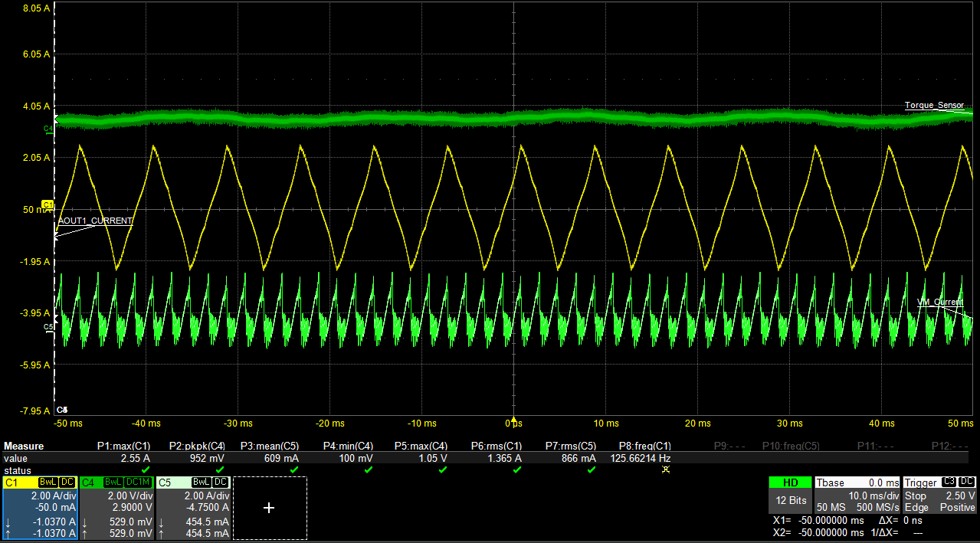Click the green HD acquisition mode indicator
The image size is (980, 543).
pos(790,482)
